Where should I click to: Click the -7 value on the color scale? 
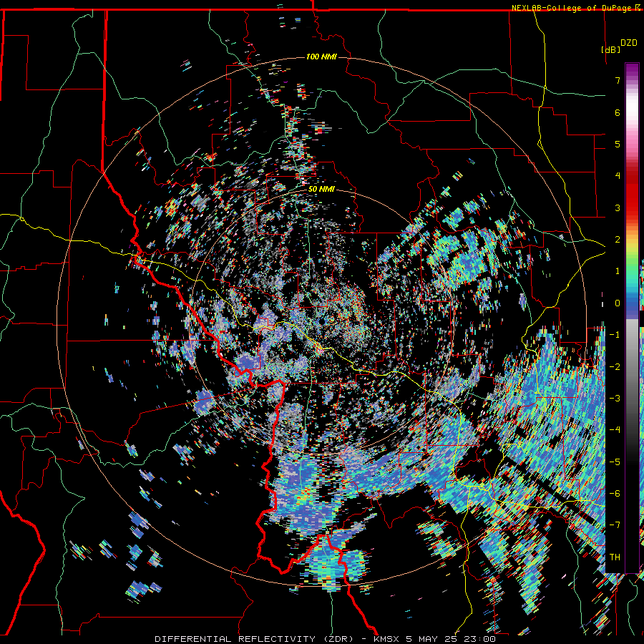[x=615, y=525]
